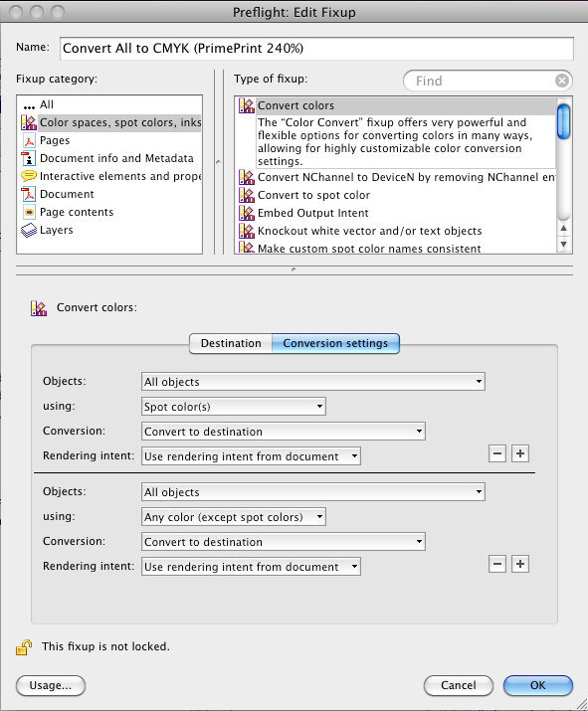The image size is (588, 711).
Task: Click the Convert to spot color icon
Action: [x=247, y=196]
